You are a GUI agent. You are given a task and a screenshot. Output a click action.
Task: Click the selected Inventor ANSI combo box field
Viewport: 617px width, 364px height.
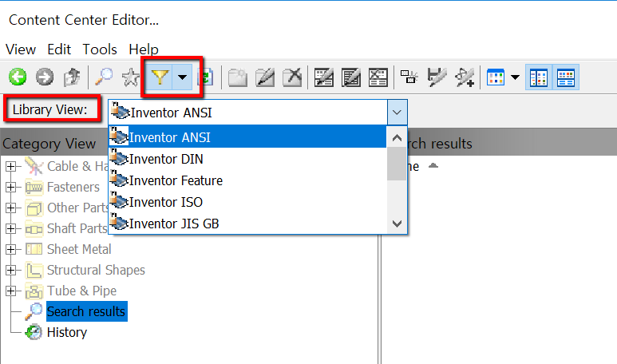tap(248, 113)
